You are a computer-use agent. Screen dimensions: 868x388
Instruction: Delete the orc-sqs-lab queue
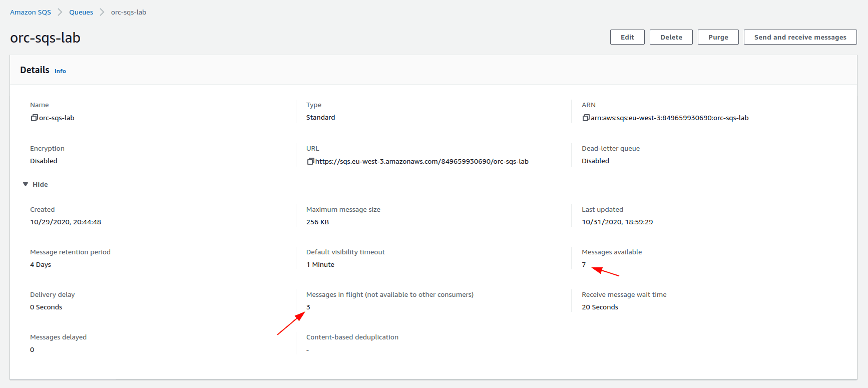click(x=671, y=37)
